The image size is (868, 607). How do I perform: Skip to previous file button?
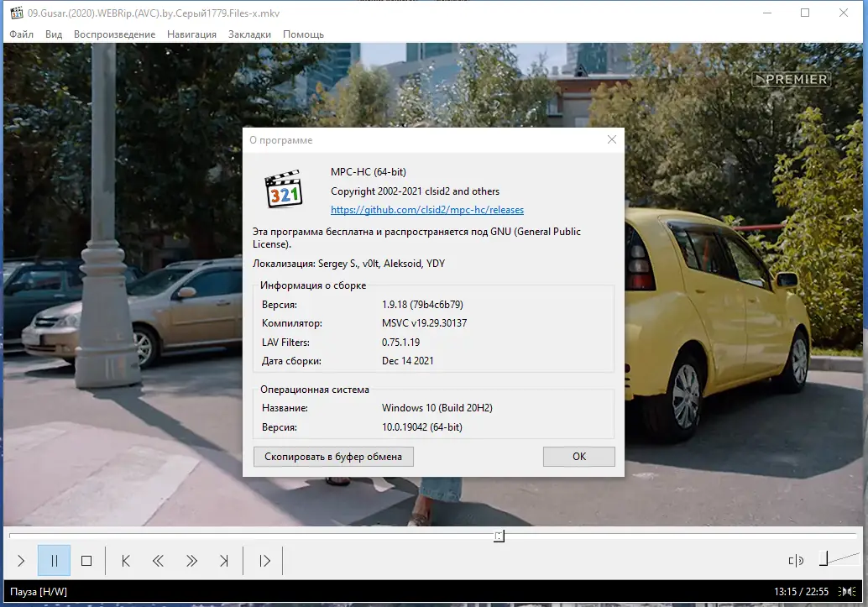pyautogui.click(x=126, y=561)
